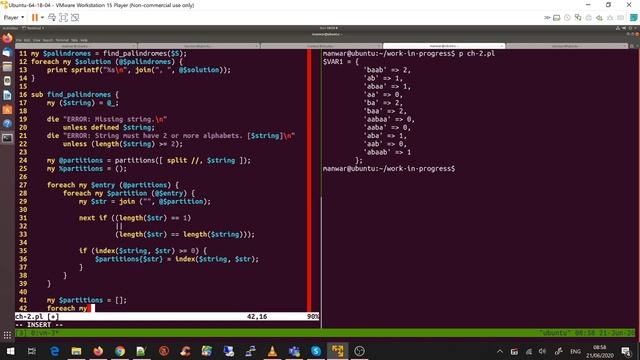Click on code line 16 'sub find_palindromes'
This screenshot has width=640, height=360.
point(75,95)
